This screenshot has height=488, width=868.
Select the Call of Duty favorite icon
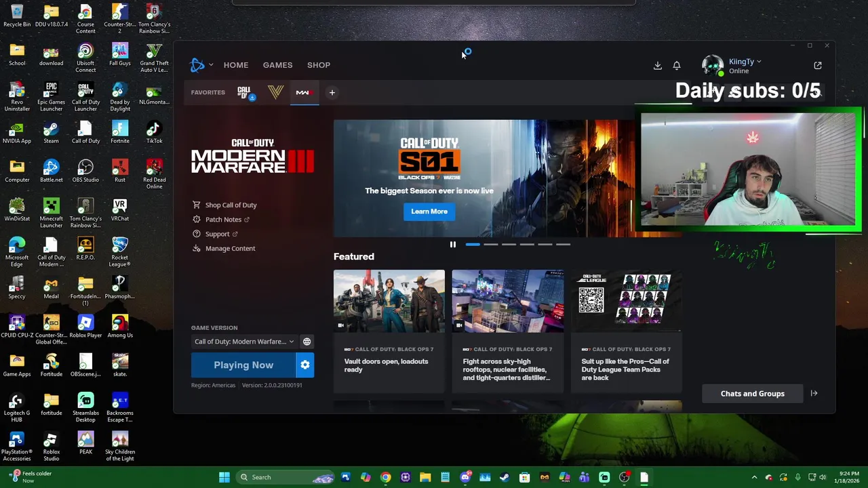click(x=245, y=93)
